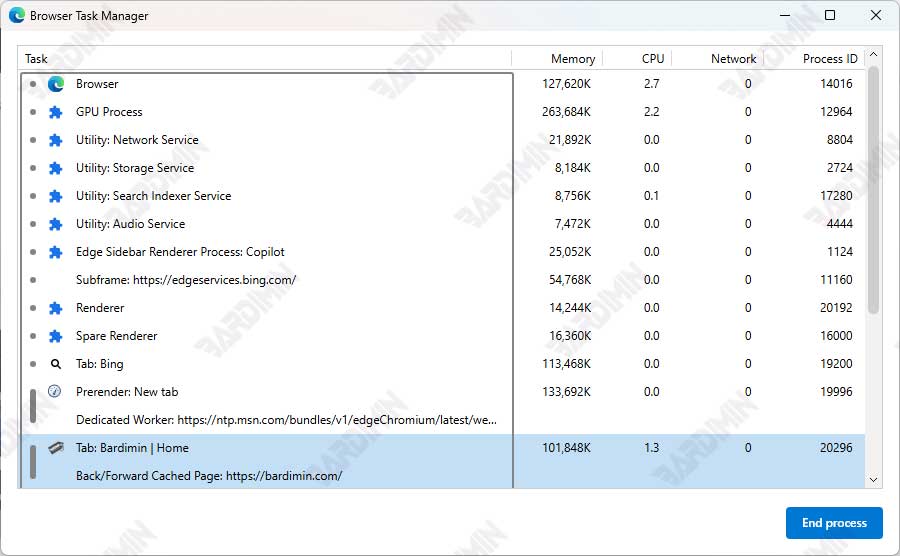Click the puzzle icon for Edge Sidebar Renderer Process
The image size is (900, 556).
56,252
